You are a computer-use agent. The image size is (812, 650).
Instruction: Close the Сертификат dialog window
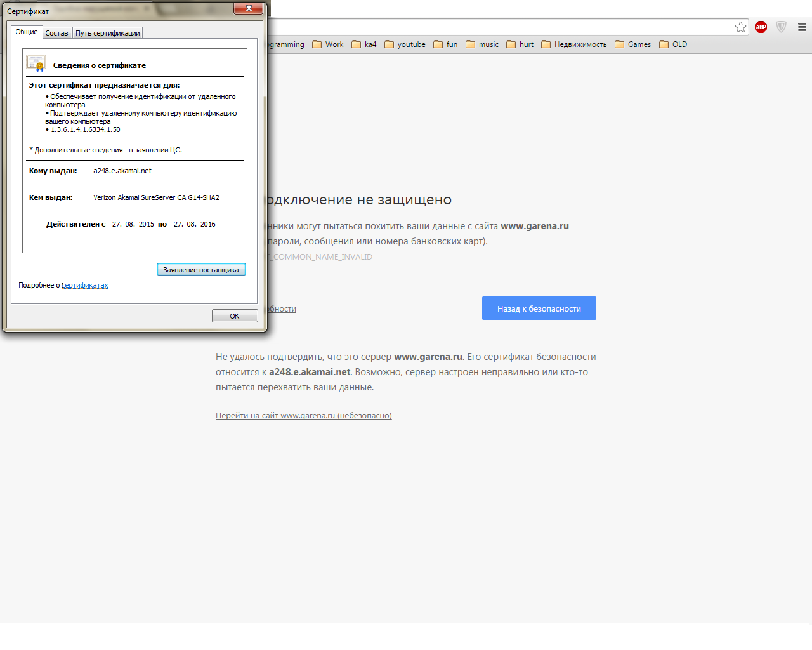[249, 8]
